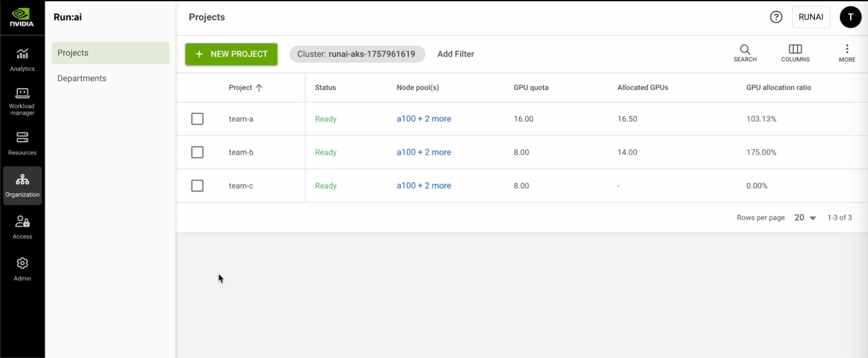868x358 pixels.
Task: Select the team-a checkbox
Action: pyautogui.click(x=197, y=119)
